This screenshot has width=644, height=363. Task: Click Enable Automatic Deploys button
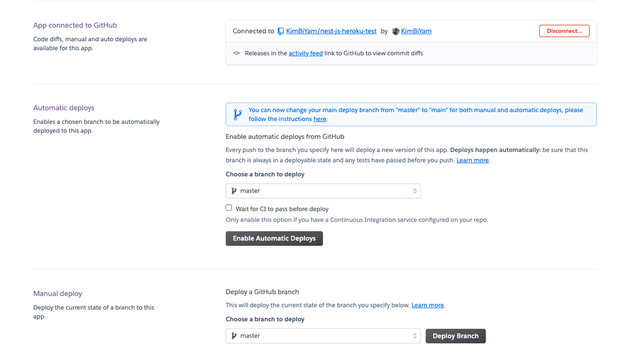(274, 238)
